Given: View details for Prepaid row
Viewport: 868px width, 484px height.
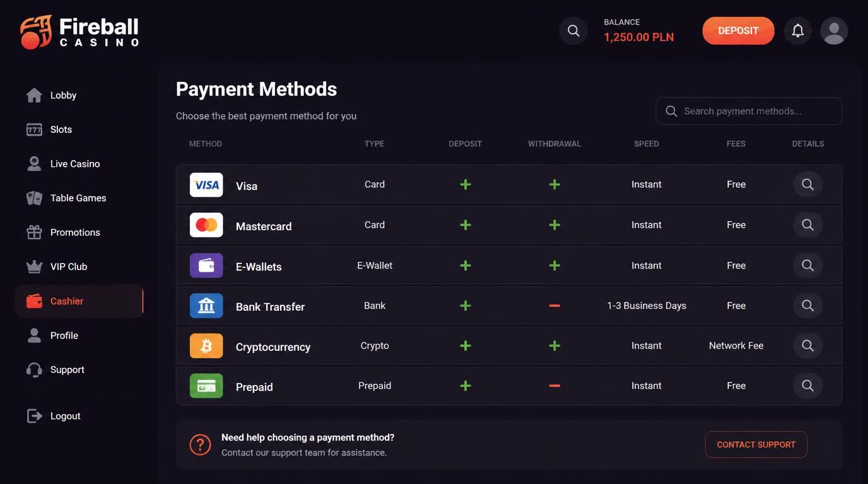Looking at the screenshot, I should click(807, 386).
